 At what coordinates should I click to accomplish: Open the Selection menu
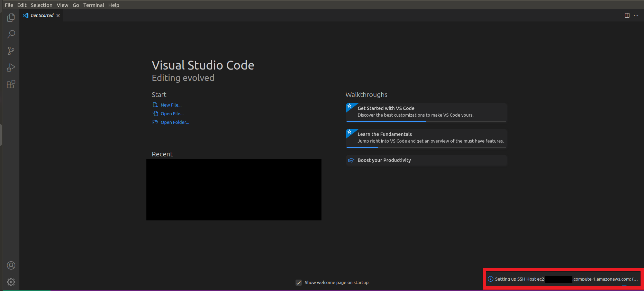tap(42, 5)
